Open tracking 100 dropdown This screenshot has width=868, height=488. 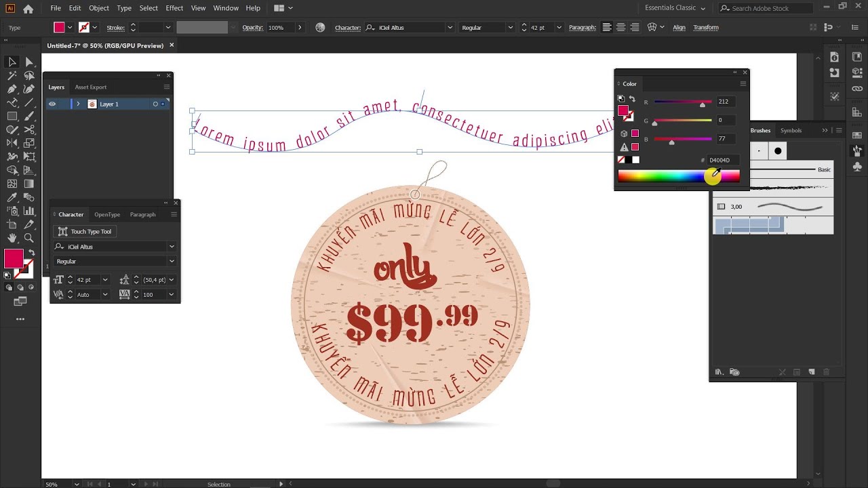pyautogui.click(x=172, y=295)
